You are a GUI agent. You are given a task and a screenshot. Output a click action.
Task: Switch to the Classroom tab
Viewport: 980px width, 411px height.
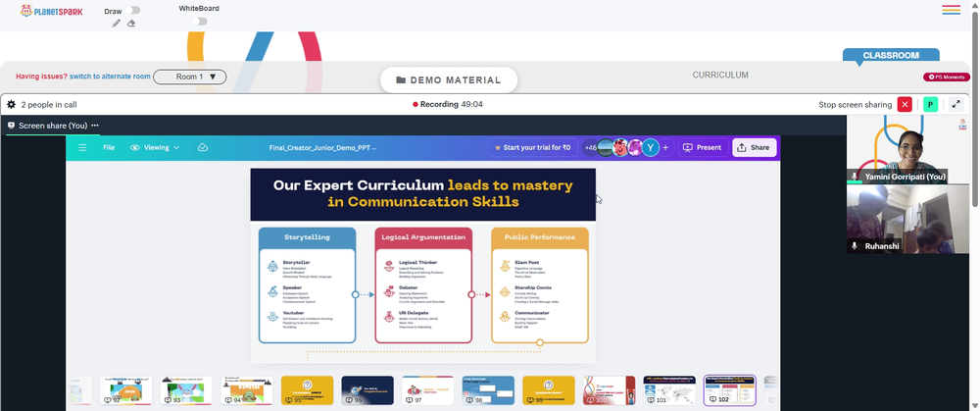pyautogui.click(x=891, y=55)
